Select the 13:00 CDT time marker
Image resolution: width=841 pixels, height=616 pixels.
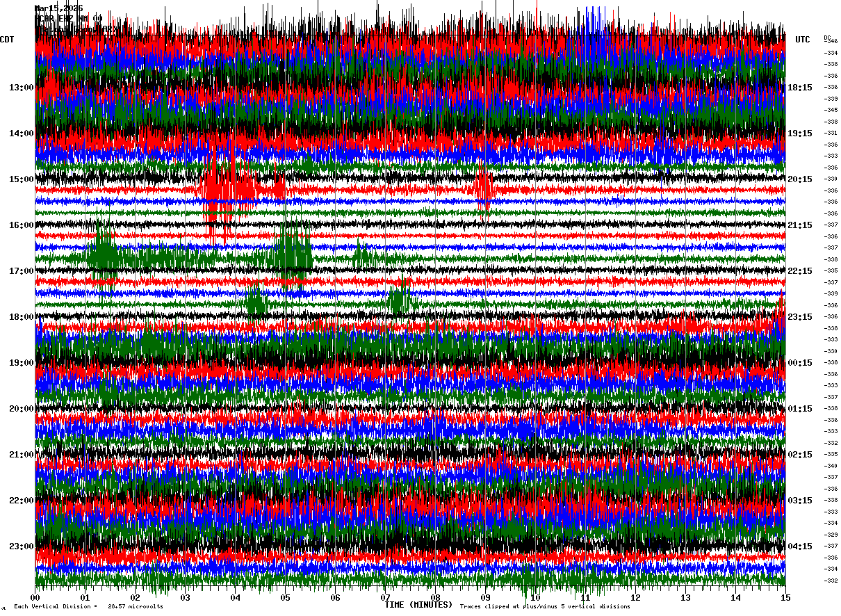[22, 88]
